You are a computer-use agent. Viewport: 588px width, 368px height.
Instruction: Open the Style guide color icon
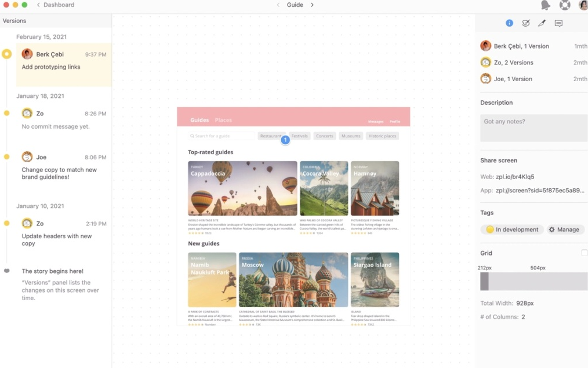tap(526, 23)
